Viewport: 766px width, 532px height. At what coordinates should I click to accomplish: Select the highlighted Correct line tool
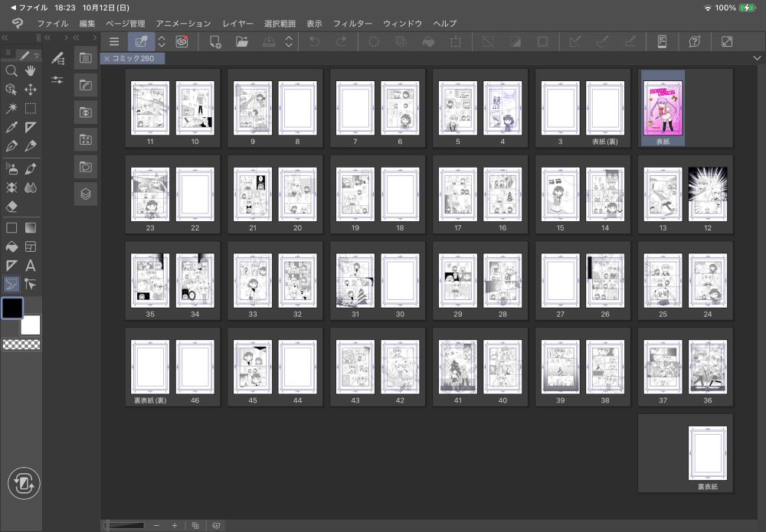tap(11, 284)
